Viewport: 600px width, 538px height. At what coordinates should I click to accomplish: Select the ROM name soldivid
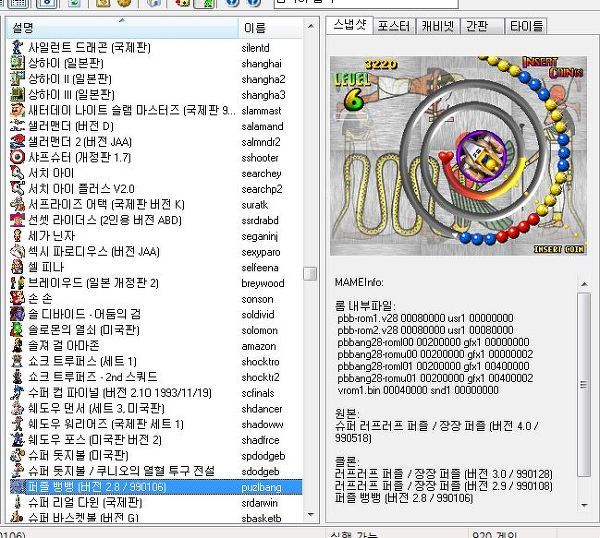(x=258, y=315)
